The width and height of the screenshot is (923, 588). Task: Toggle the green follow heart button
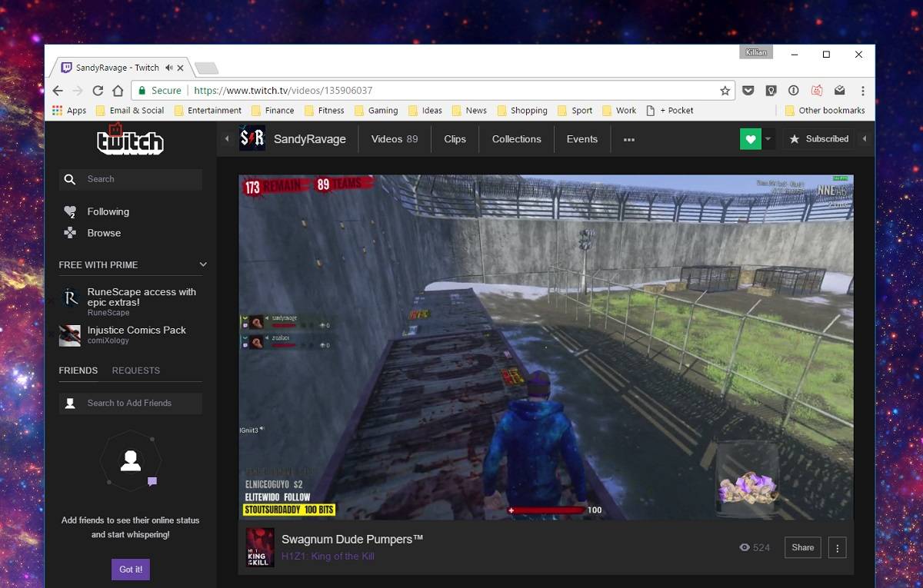[x=750, y=139]
